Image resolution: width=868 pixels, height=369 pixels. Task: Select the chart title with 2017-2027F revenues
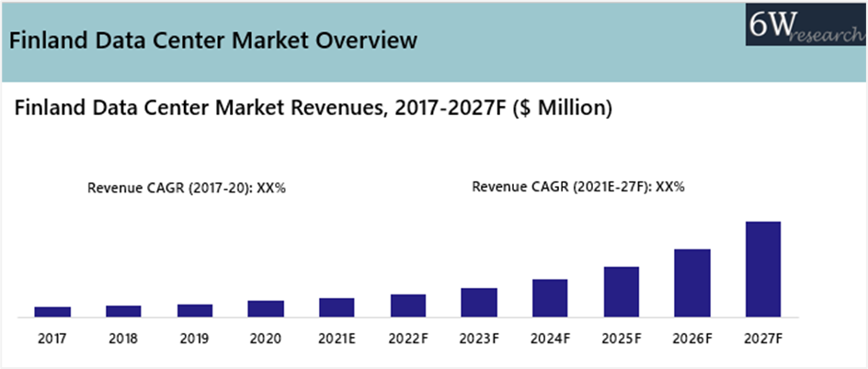click(314, 109)
